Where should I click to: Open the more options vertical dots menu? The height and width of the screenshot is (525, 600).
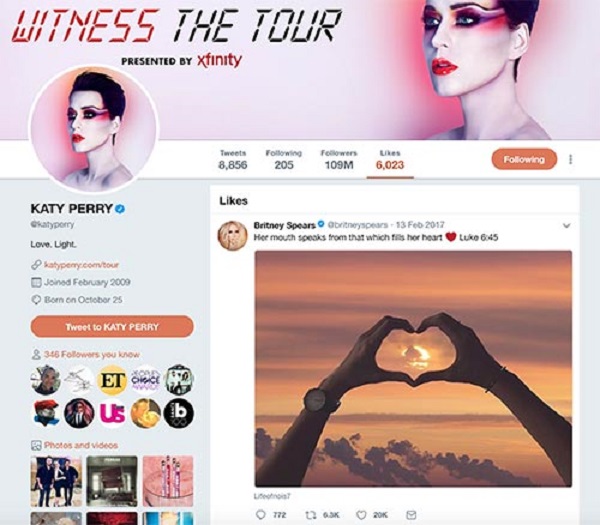[571, 159]
